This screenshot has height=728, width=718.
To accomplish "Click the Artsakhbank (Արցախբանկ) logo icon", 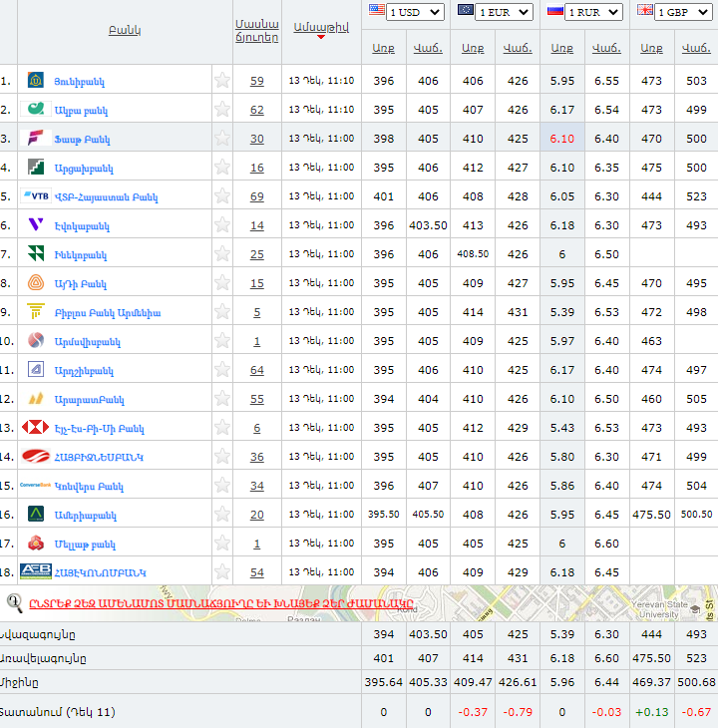I will pyautogui.click(x=36, y=167).
